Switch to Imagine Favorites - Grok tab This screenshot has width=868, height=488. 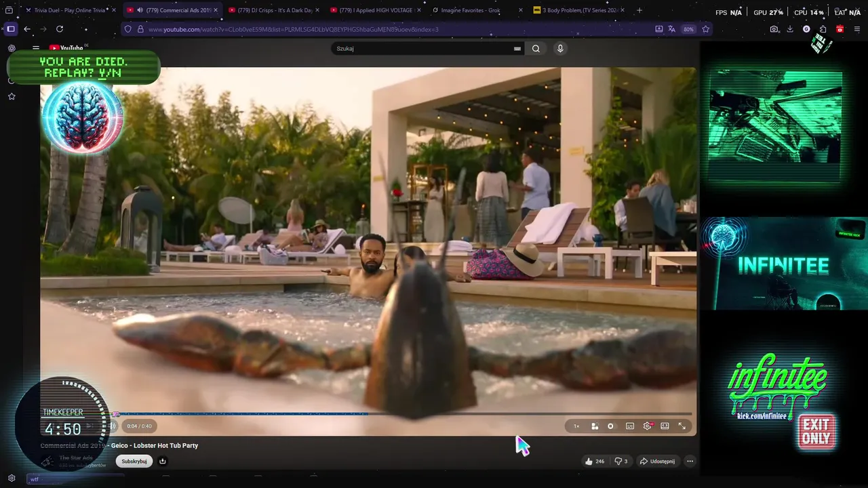(477, 10)
